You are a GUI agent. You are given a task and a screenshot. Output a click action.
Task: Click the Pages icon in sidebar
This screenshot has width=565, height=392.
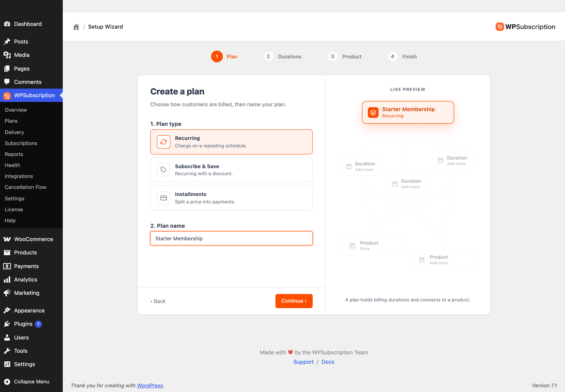point(7,69)
